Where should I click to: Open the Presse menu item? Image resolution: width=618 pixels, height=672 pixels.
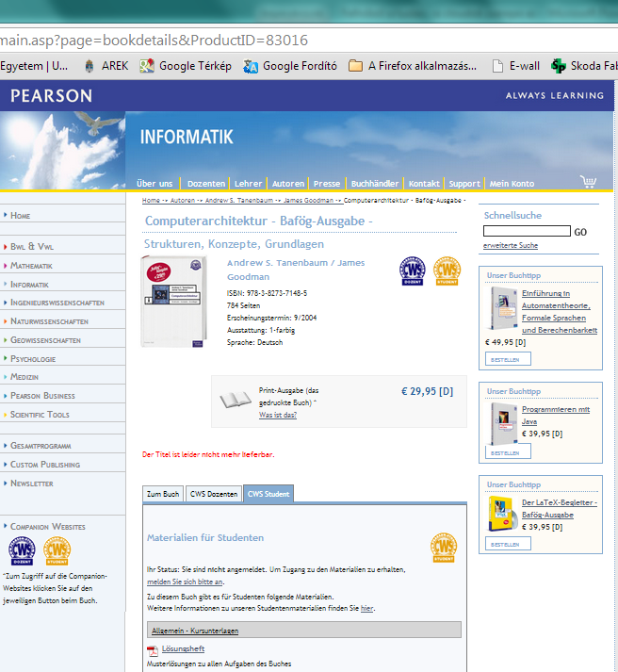(x=326, y=184)
